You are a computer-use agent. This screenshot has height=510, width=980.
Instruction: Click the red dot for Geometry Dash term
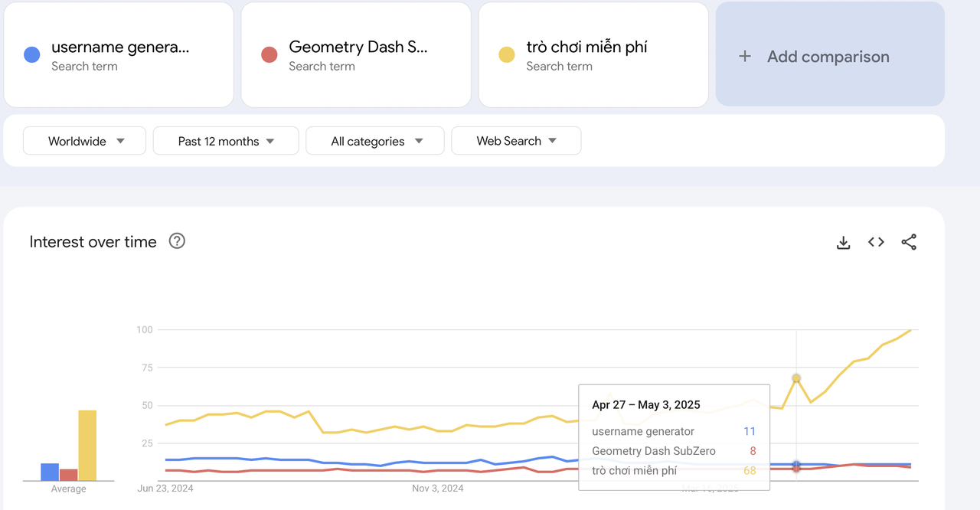[x=269, y=55]
